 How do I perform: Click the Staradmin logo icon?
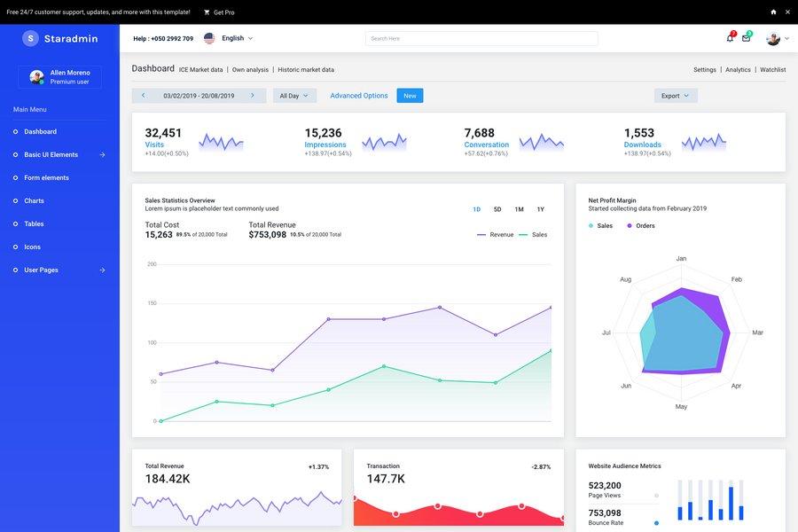pos(28,36)
